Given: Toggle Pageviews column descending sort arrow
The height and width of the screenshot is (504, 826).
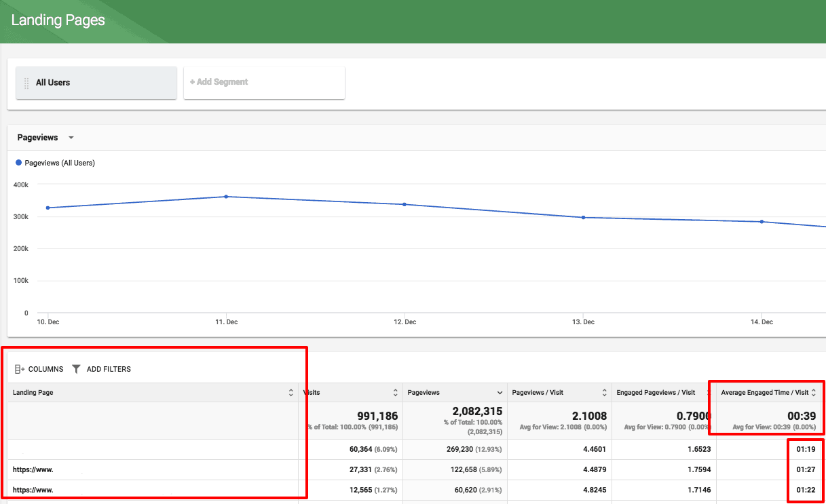Looking at the screenshot, I should [x=500, y=393].
